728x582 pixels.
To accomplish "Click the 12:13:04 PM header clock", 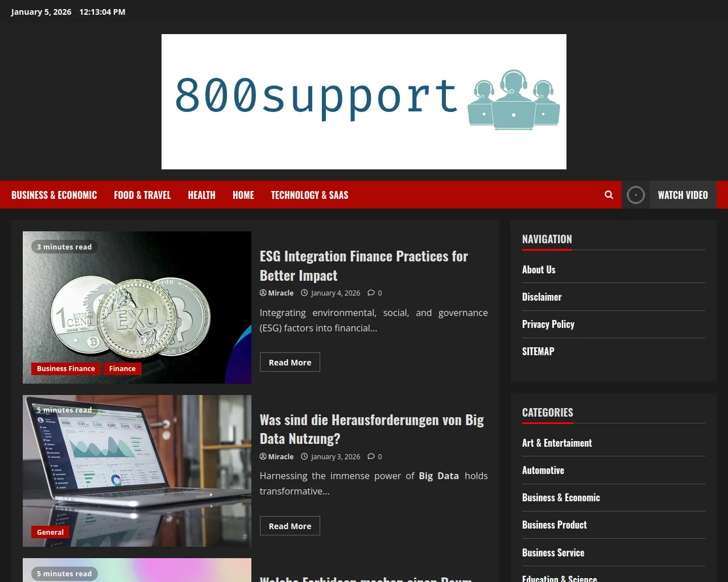I will click(x=102, y=12).
